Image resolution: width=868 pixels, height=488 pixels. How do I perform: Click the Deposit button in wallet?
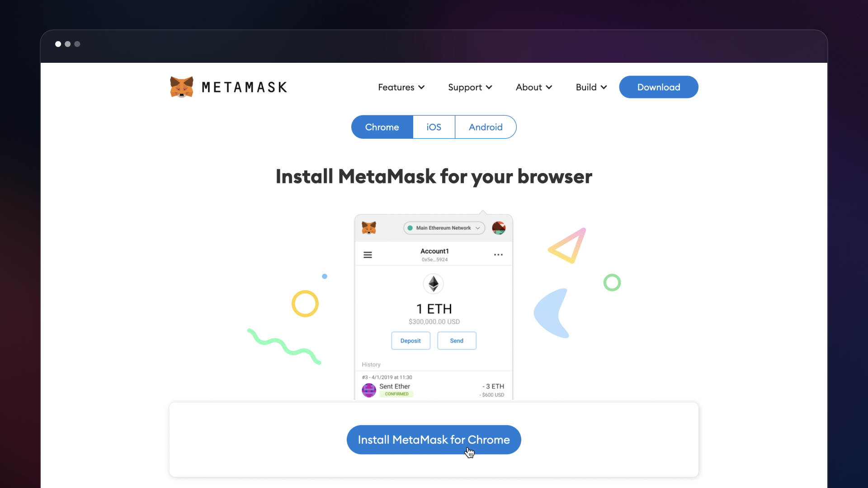(x=410, y=341)
